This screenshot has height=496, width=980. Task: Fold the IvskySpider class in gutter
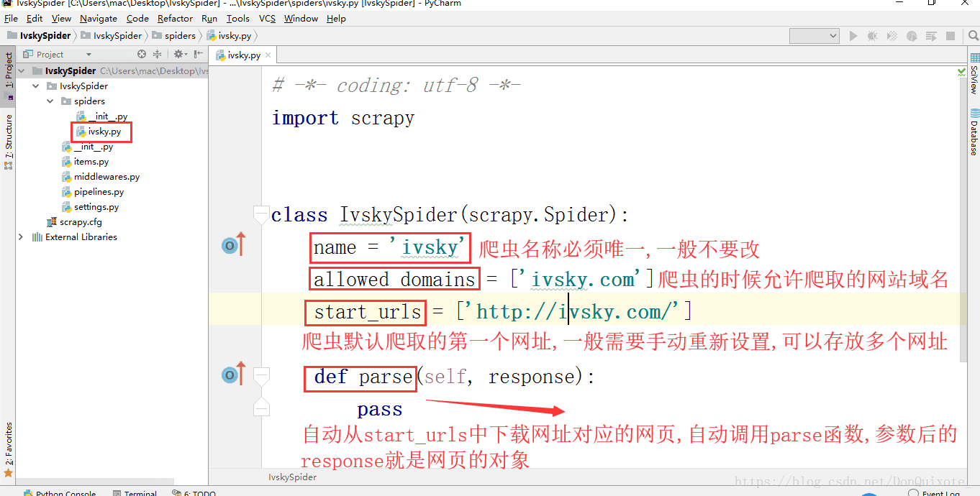(x=261, y=214)
